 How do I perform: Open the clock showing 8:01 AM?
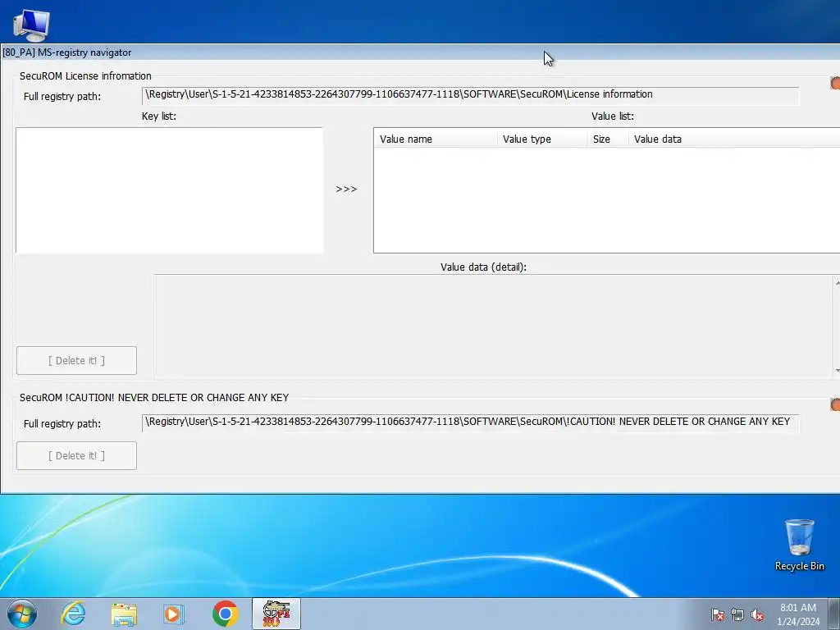(x=797, y=608)
